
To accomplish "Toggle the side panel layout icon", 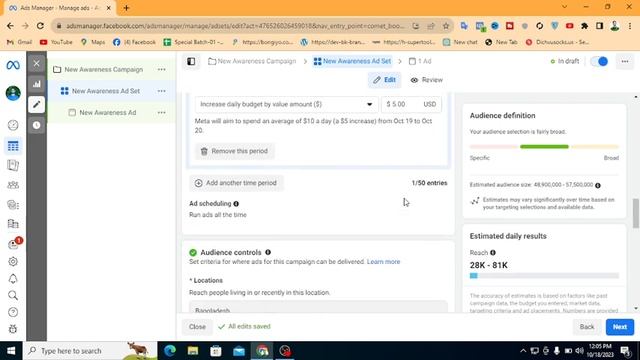I will tap(191, 61).
